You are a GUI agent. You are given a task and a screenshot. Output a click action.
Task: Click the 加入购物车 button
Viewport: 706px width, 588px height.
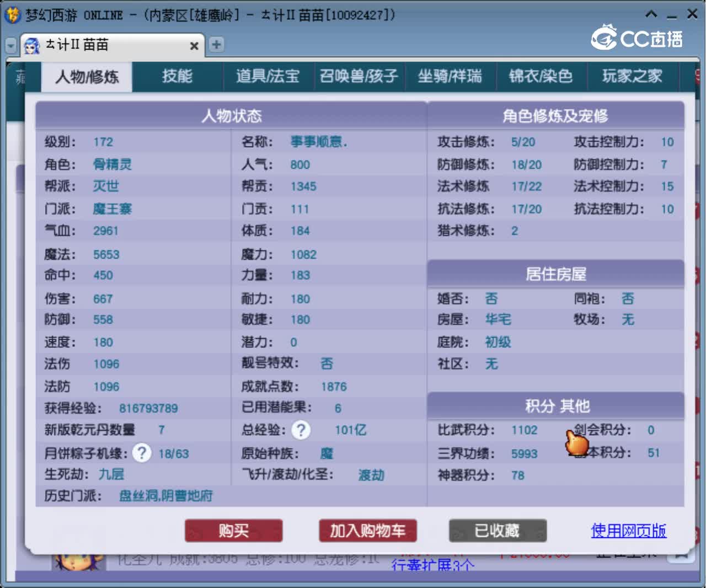click(368, 531)
